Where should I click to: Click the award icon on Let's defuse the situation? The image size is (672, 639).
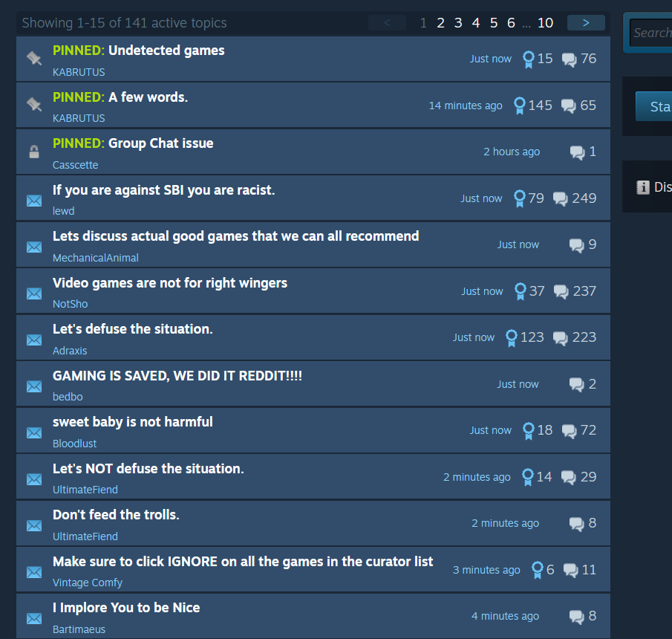click(x=512, y=338)
